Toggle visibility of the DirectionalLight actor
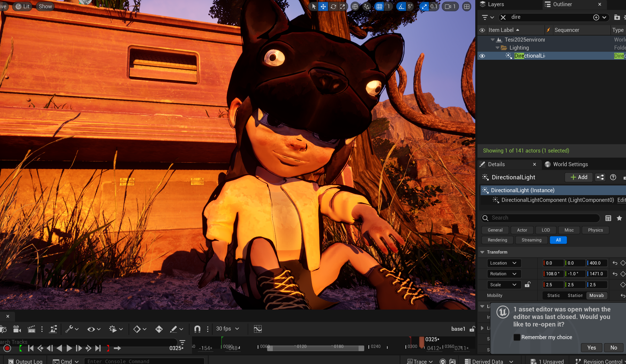Image resolution: width=626 pixels, height=364 pixels. [482, 56]
